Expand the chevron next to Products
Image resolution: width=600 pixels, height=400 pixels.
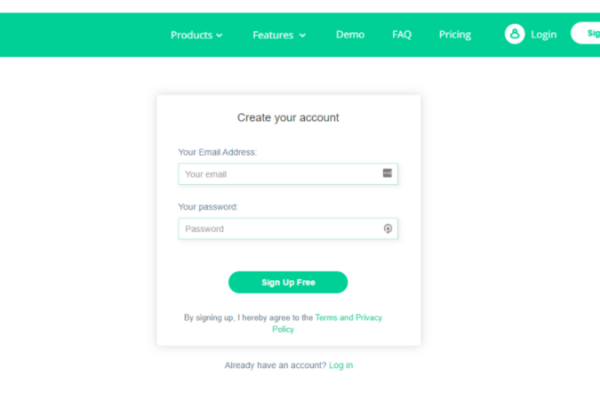(x=219, y=35)
